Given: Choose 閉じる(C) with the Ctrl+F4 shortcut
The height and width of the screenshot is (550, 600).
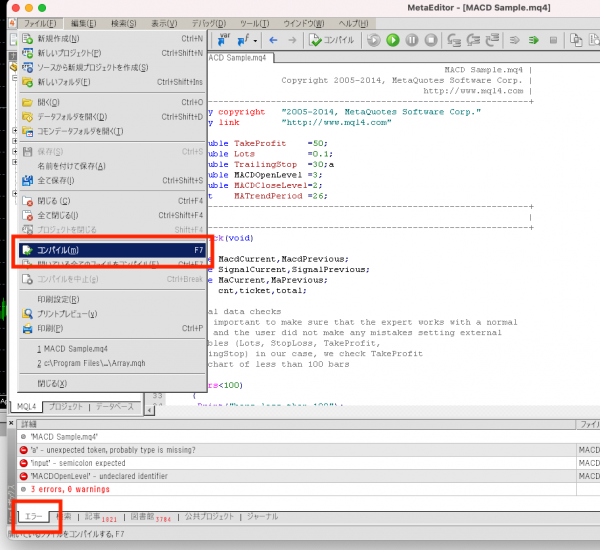Looking at the screenshot, I should (x=112, y=201).
